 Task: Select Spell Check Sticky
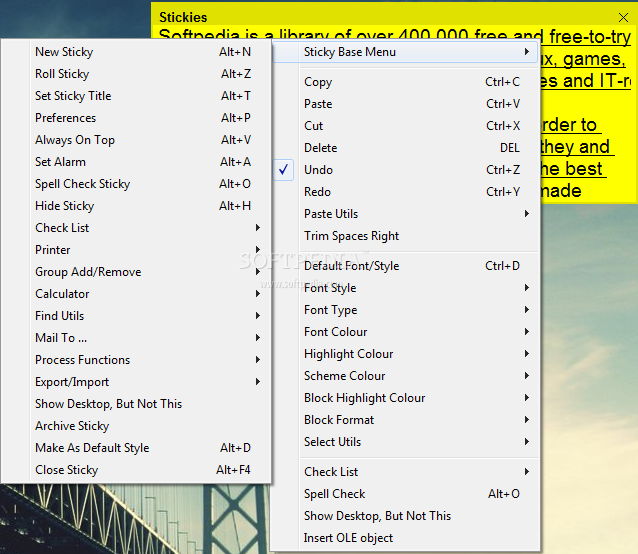[x=136, y=184]
